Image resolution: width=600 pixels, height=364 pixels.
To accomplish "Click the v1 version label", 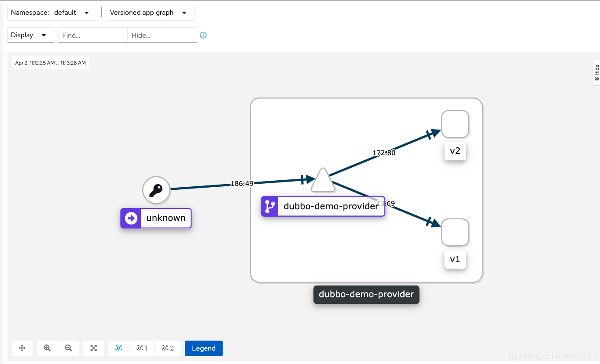I will coord(455,259).
